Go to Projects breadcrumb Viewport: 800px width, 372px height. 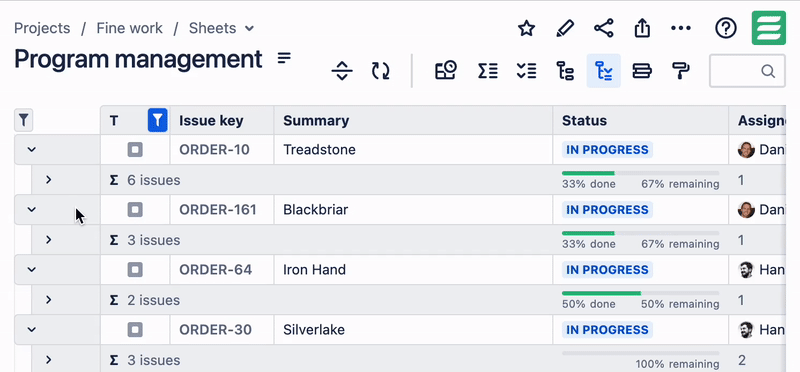[42, 28]
